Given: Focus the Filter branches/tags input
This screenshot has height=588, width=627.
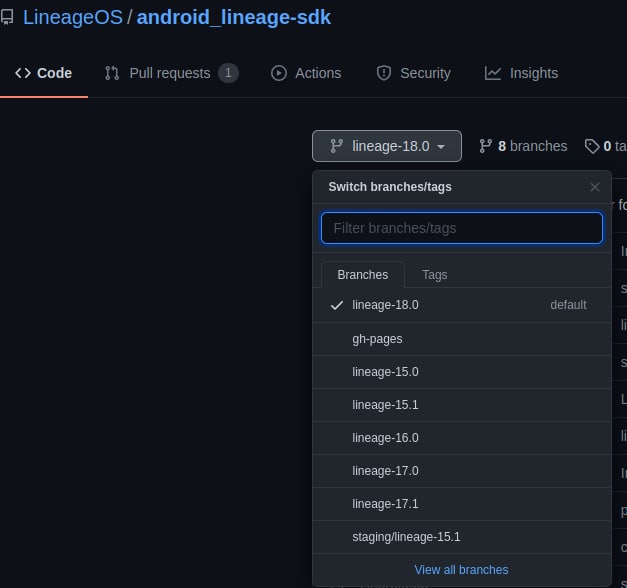Looking at the screenshot, I should [x=462, y=228].
